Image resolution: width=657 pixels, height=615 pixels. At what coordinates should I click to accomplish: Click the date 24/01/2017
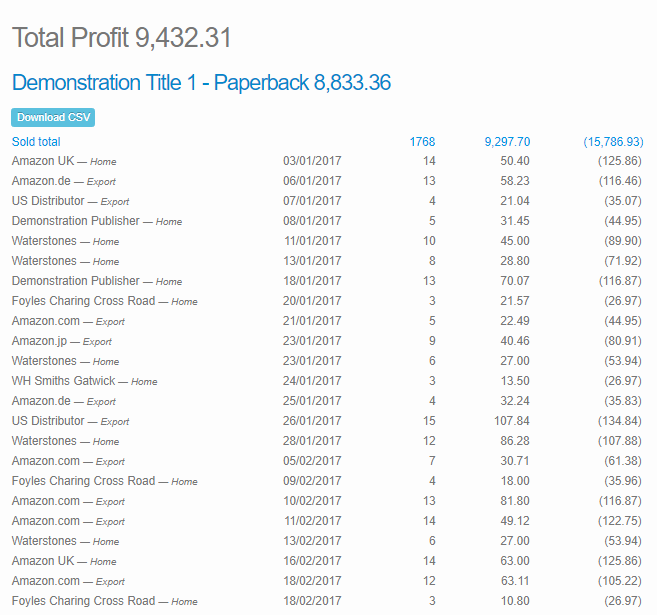(312, 381)
